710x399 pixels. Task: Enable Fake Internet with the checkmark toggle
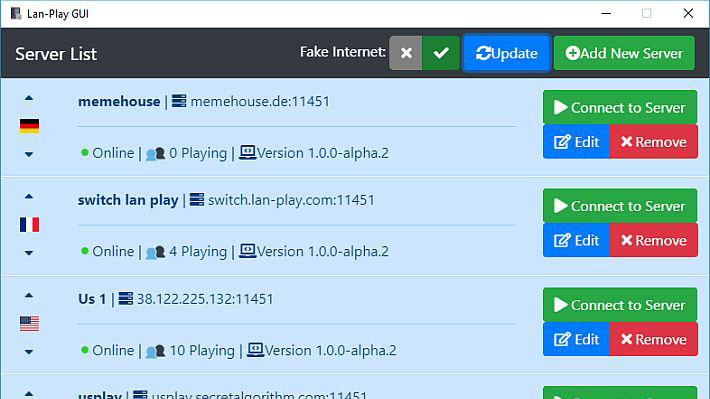pyautogui.click(x=441, y=53)
